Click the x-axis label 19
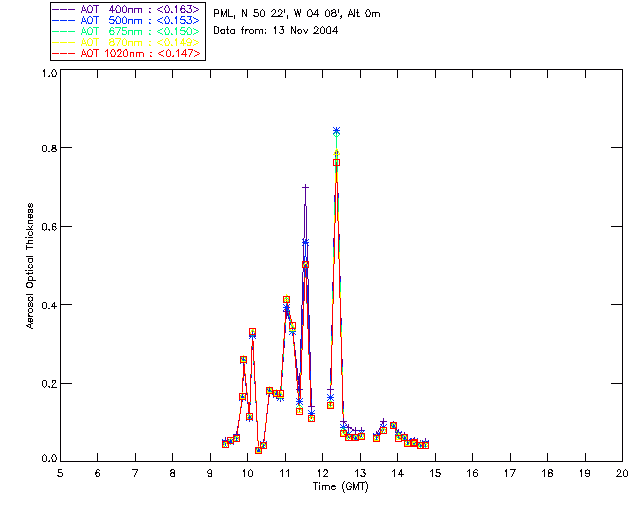This screenshot has width=640, height=512. click(x=585, y=473)
